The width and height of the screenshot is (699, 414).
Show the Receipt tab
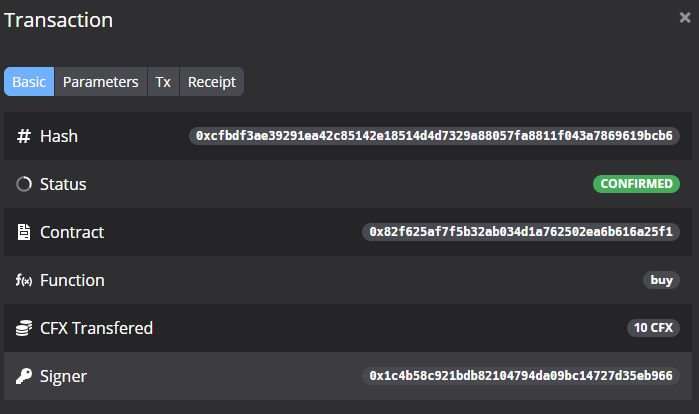(x=211, y=82)
